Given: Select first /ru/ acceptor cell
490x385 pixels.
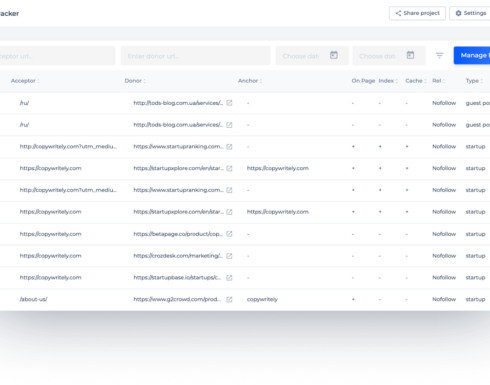Looking at the screenshot, I should click(x=24, y=103).
